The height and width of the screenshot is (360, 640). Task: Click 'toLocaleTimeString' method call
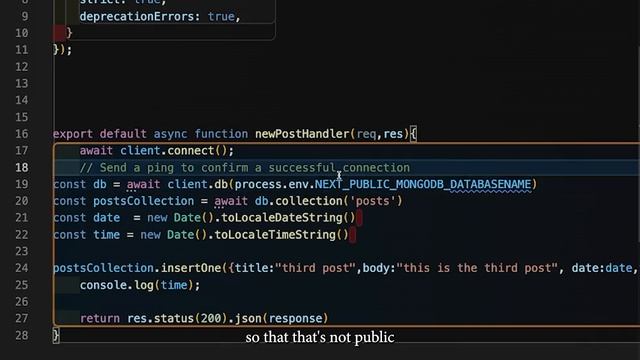275,235
